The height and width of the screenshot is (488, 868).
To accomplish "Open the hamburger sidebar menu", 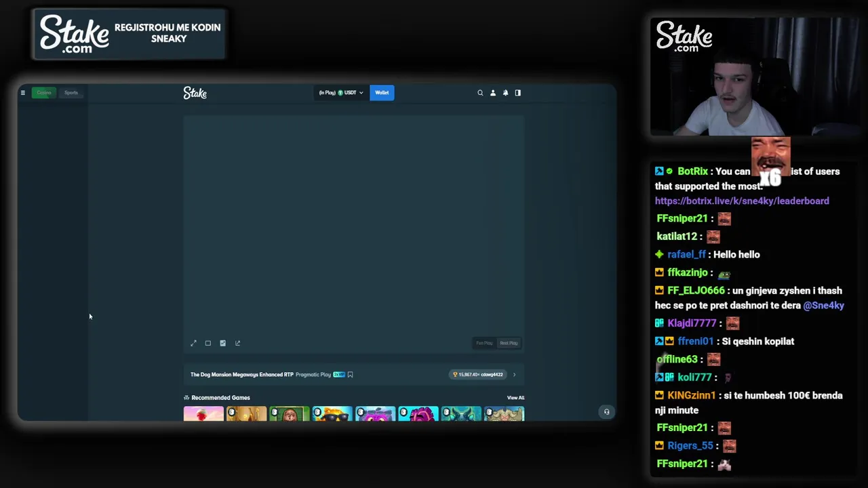I will click(22, 93).
